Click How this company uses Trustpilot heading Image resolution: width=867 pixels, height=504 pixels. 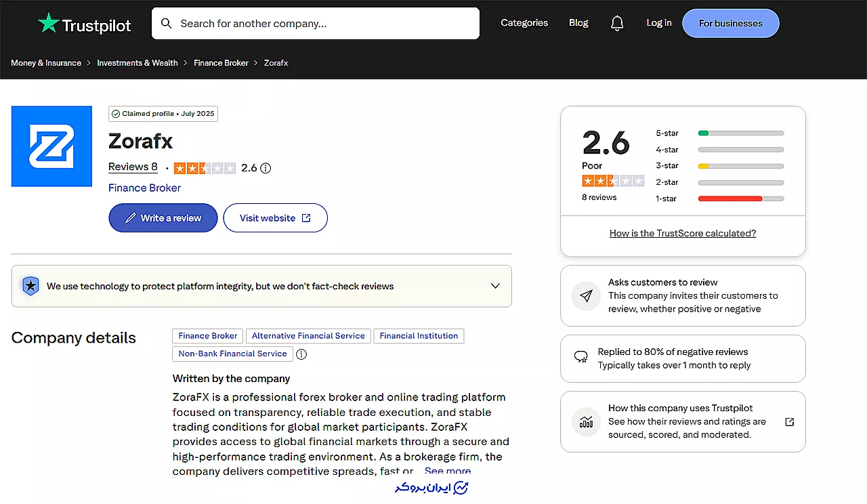tap(681, 408)
